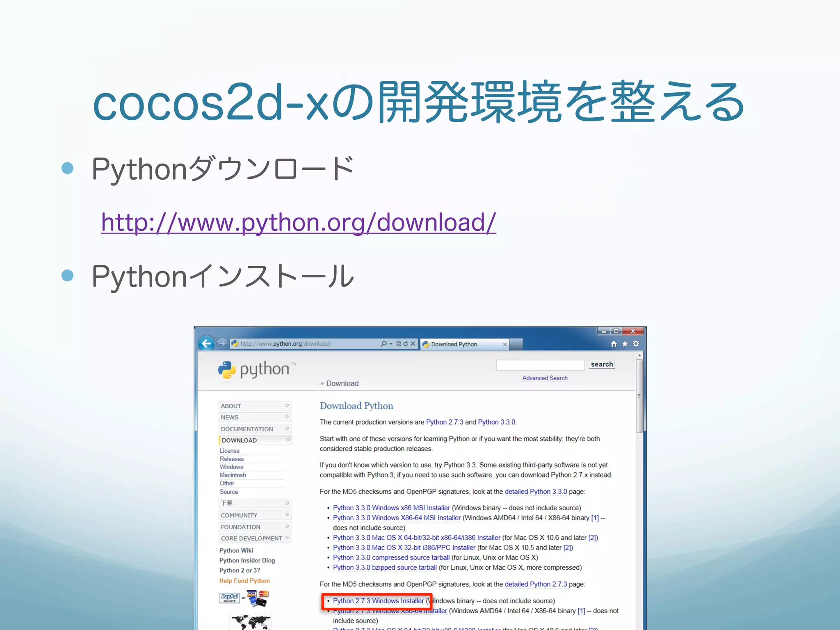Click the PayPal Donate button
The width and height of the screenshot is (840, 630).
(230, 598)
